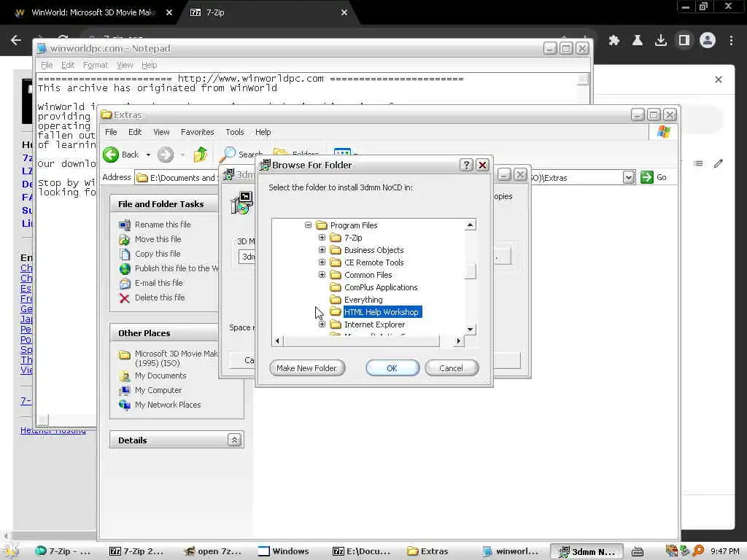The height and width of the screenshot is (560, 747).
Task: Select the ComPlus Applications folder
Action: pyautogui.click(x=381, y=287)
